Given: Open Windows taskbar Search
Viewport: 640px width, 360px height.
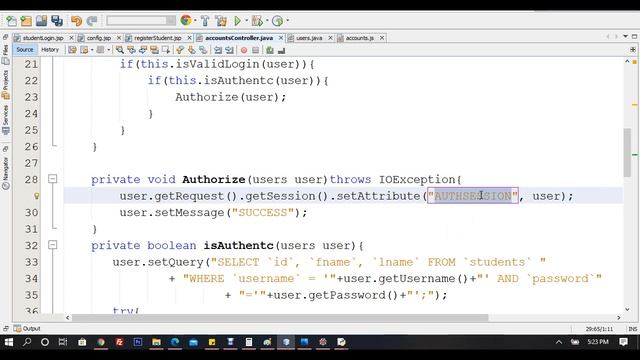Looking at the screenshot, I should tap(27, 342).
